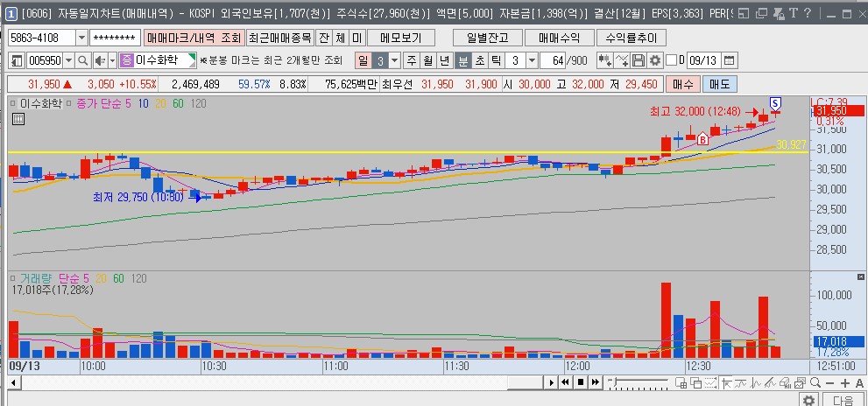Viewport: 868px width, 406px height.
Task: Open the 수익률추이 tab
Action: click(631, 38)
